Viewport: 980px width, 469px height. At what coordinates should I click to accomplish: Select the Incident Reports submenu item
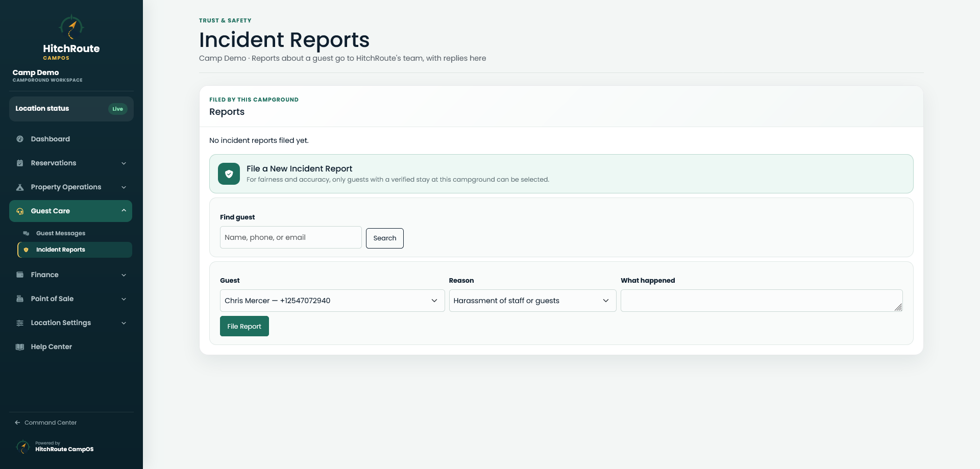click(75, 250)
